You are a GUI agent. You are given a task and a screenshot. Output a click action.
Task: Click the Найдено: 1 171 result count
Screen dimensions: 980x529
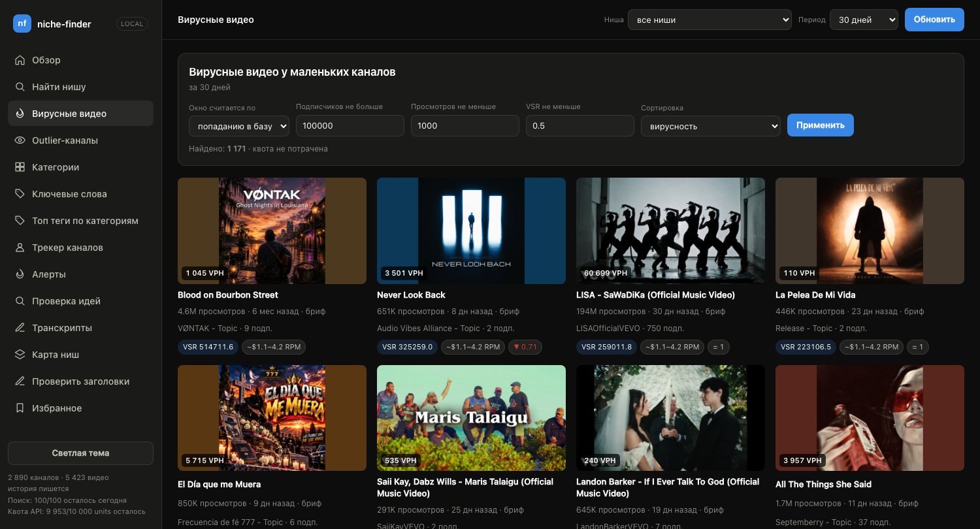[218, 149]
